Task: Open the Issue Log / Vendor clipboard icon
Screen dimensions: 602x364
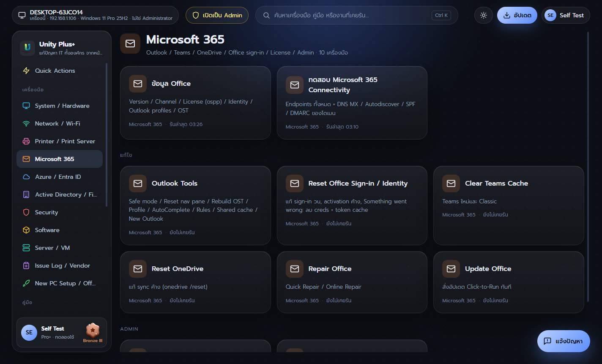Action: tap(26, 265)
